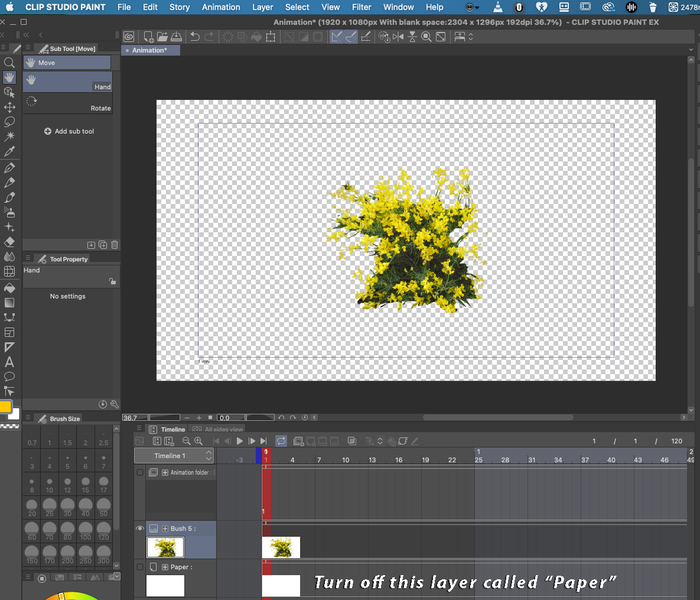Select the Pencil tool
The image size is (700, 600).
(9, 183)
